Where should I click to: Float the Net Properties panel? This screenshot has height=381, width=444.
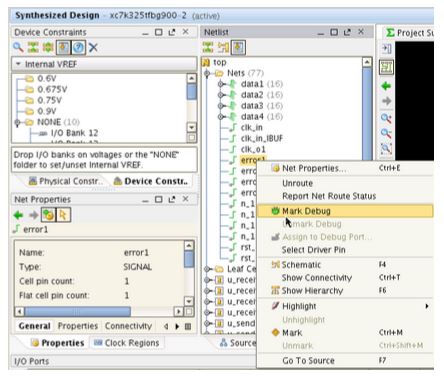point(172,199)
